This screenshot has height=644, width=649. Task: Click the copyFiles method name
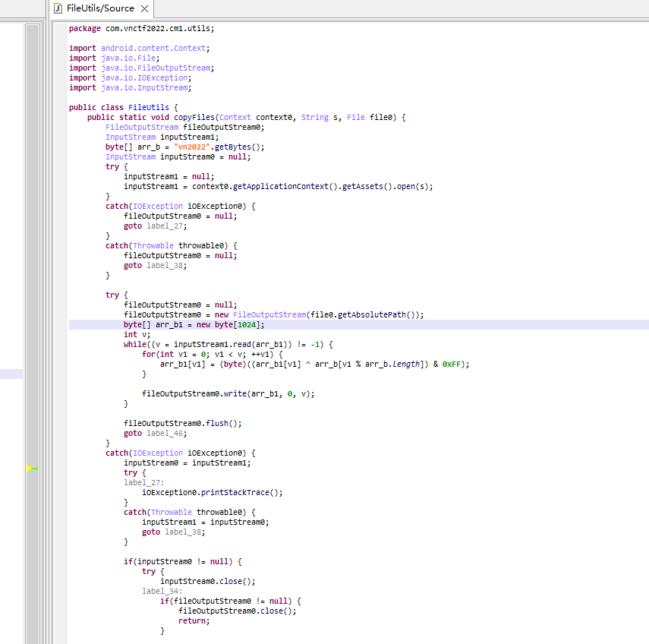point(194,117)
